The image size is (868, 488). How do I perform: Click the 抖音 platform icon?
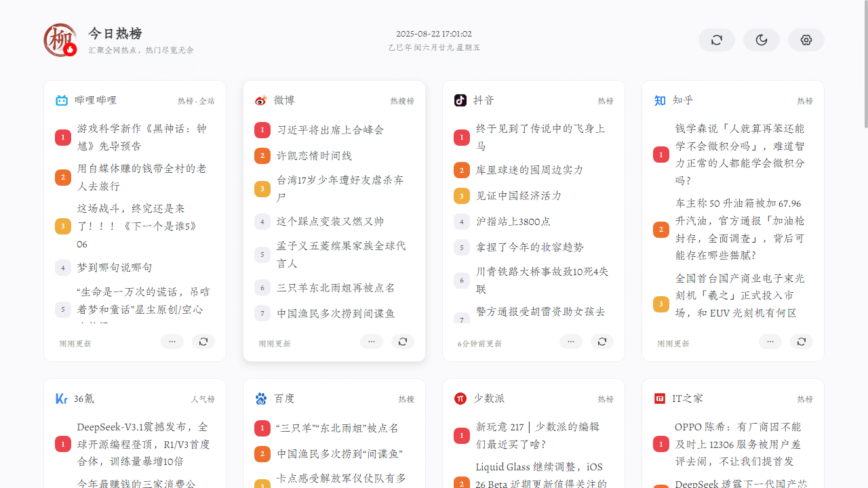coord(460,100)
